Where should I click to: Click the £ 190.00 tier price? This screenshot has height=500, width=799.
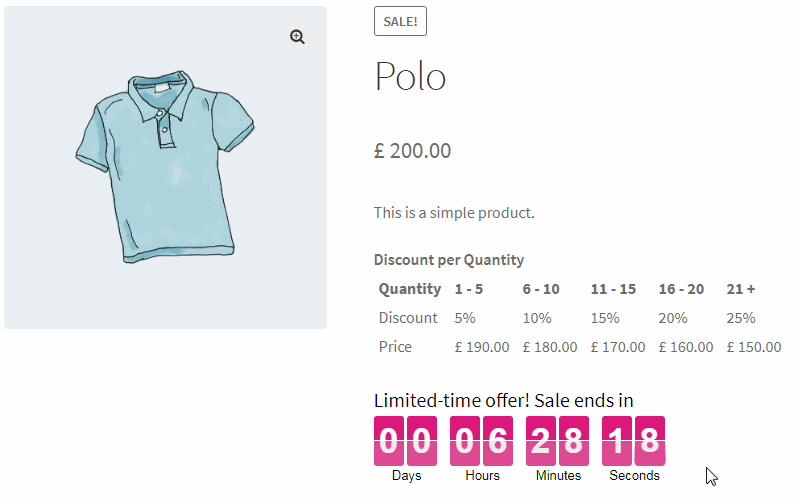coord(482,347)
